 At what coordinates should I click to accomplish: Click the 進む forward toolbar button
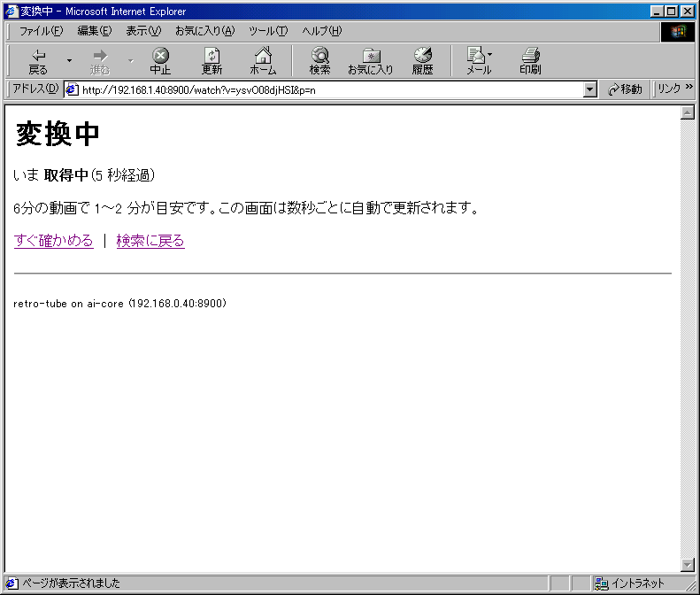click(99, 61)
